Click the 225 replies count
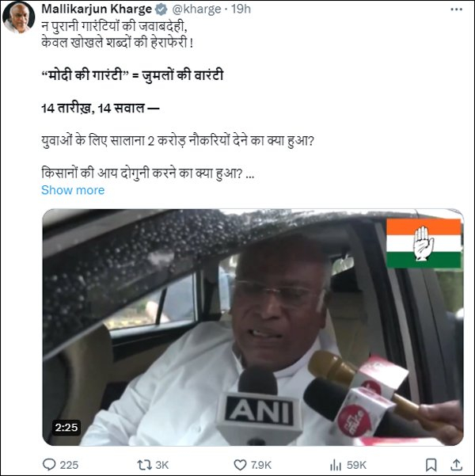Screen dimensions: 475x476 pyautogui.click(x=69, y=465)
